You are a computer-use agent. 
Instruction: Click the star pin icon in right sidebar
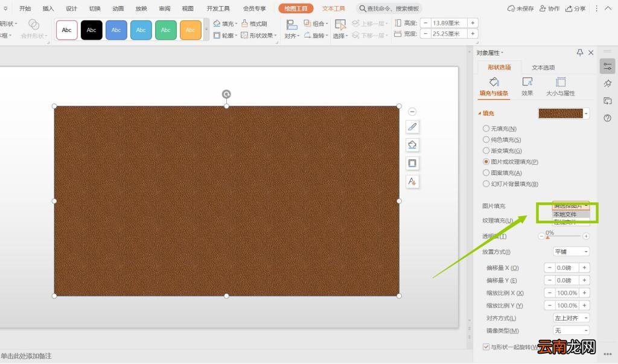pos(607,83)
